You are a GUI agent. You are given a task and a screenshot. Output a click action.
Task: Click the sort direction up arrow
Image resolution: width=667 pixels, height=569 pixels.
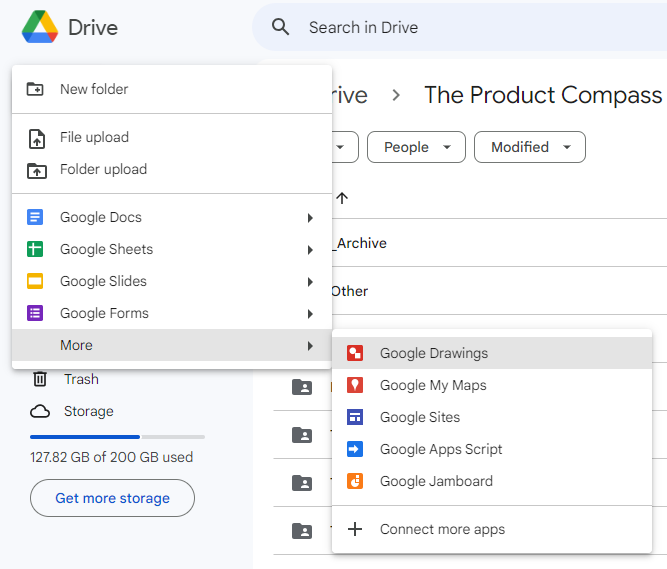pyautogui.click(x=342, y=198)
